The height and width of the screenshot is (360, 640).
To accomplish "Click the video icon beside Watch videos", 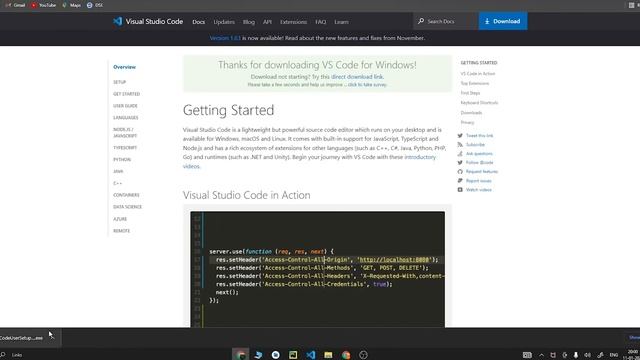I will [460, 189].
